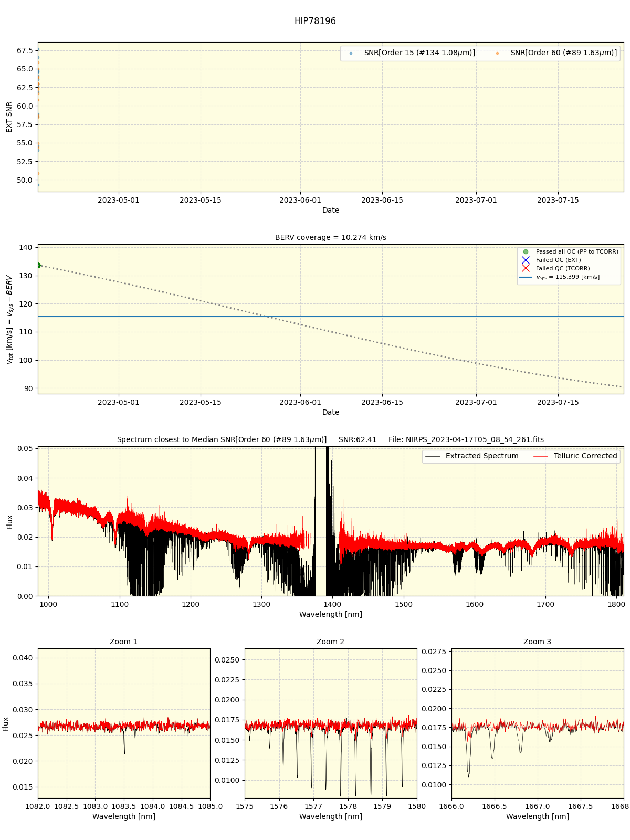Click the 1600 wavelength tick label
This screenshot has width=630, height=840.
point(475,604)
